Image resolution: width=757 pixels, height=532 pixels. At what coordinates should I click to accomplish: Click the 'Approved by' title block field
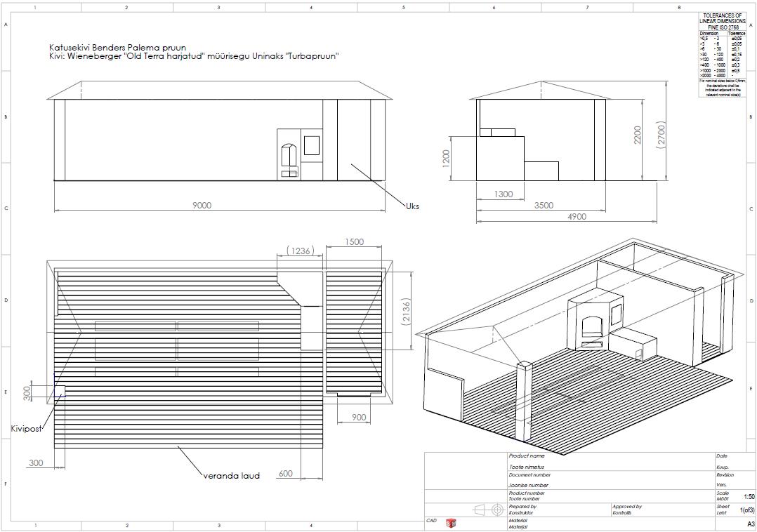[x=627, y=506]
